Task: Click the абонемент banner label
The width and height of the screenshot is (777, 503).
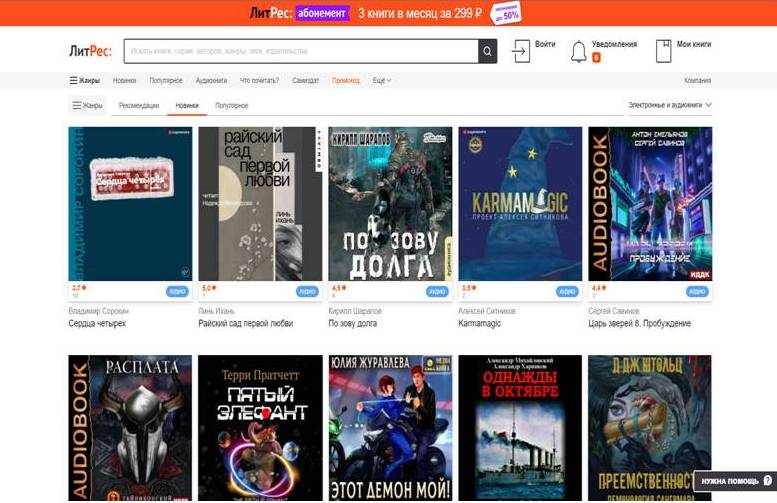Action: pos(322,13)
